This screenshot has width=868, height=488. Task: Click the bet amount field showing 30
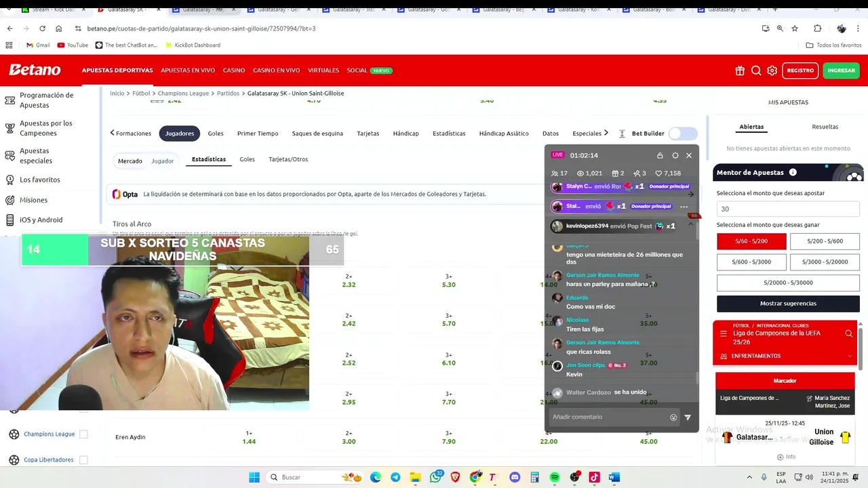[x=788, y=209]
